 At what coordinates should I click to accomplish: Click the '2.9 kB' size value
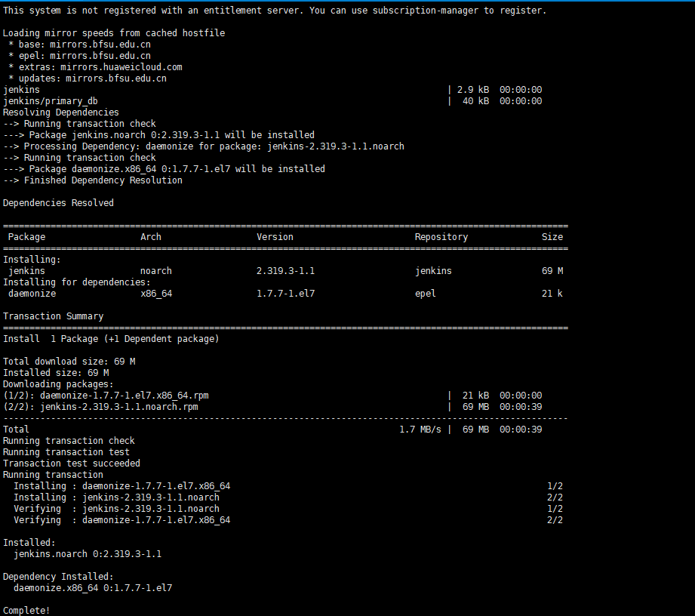click(x=473, y=90)
